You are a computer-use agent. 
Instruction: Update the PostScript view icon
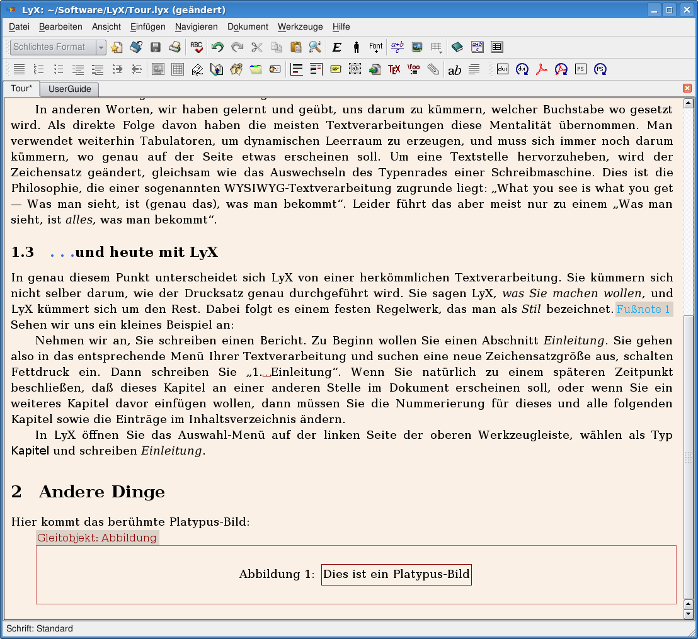click(601, 69)
